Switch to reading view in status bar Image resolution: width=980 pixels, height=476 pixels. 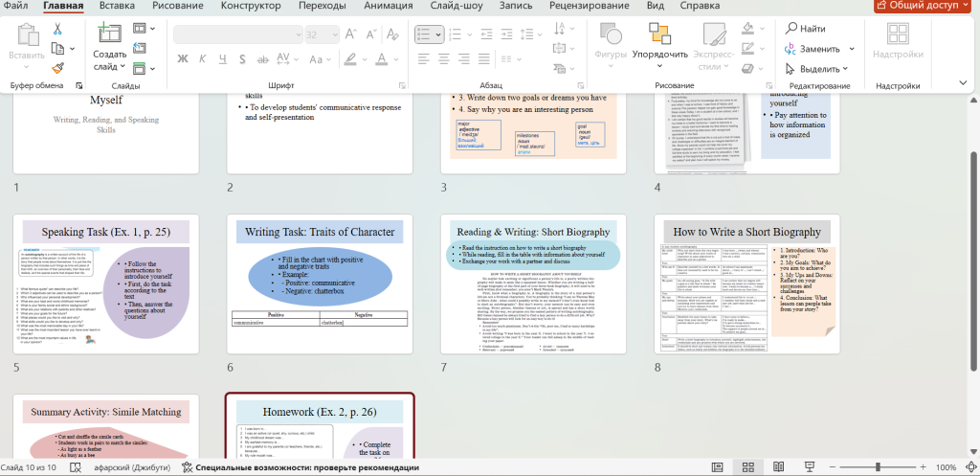[x=779, y=467]
